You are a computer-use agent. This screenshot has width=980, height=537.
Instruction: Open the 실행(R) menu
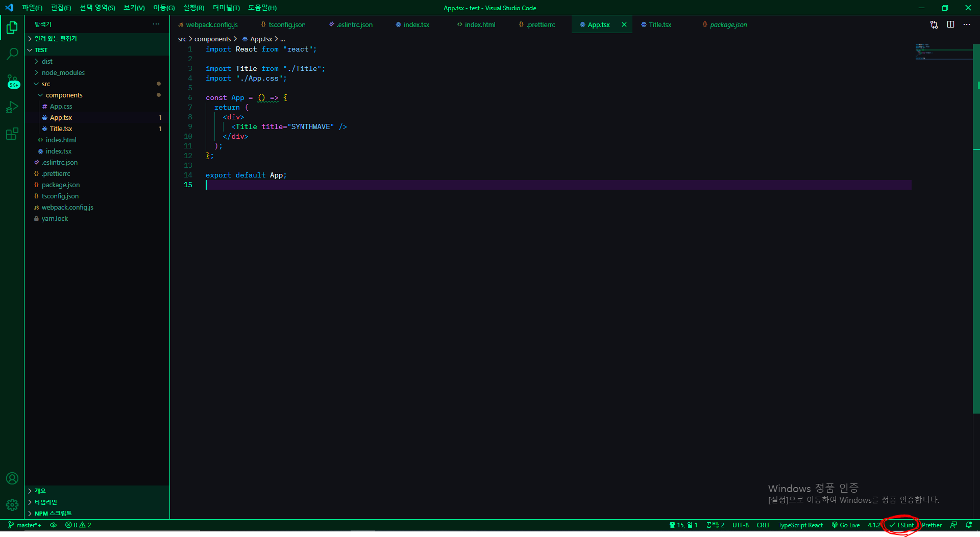click(x=193, y=8)
